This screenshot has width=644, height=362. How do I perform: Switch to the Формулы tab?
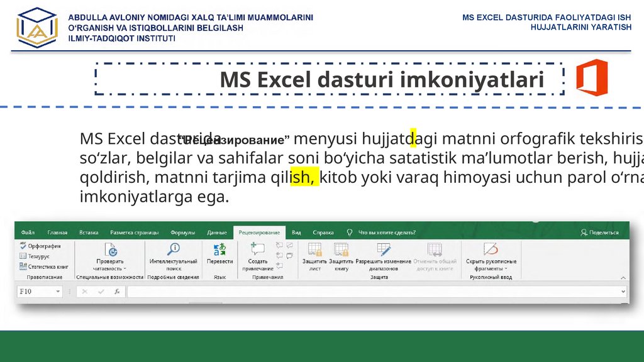coord(182,233)
